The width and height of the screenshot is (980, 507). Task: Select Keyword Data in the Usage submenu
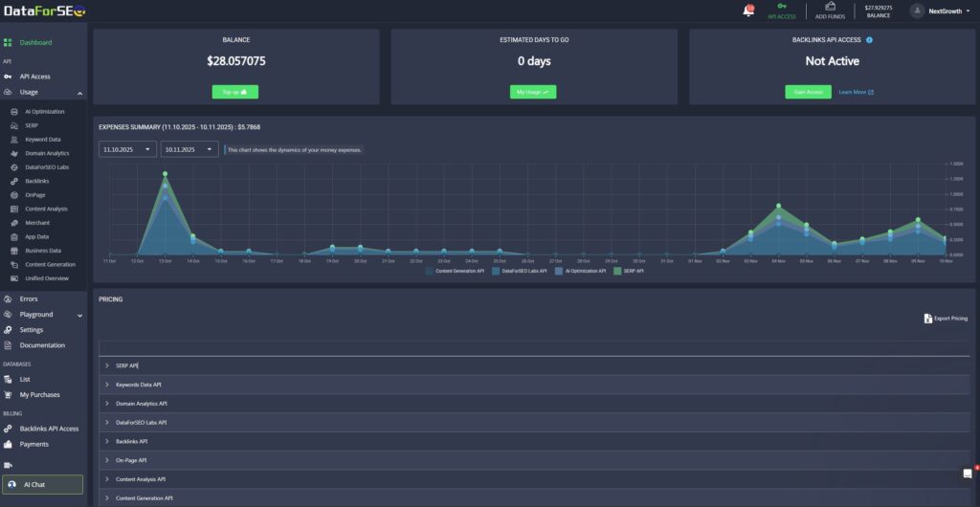click(x=42, y=140)
